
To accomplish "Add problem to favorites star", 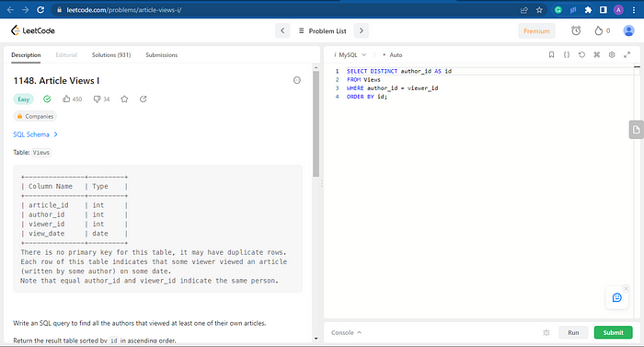I will (124, 99).
